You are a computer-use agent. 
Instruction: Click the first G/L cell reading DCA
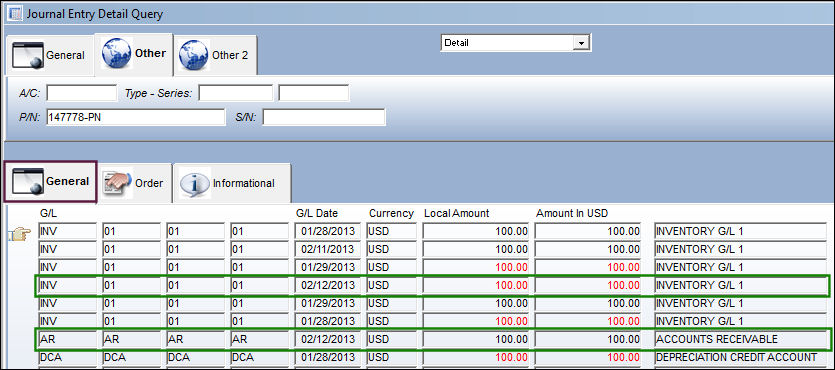click(x=68, y=357)
